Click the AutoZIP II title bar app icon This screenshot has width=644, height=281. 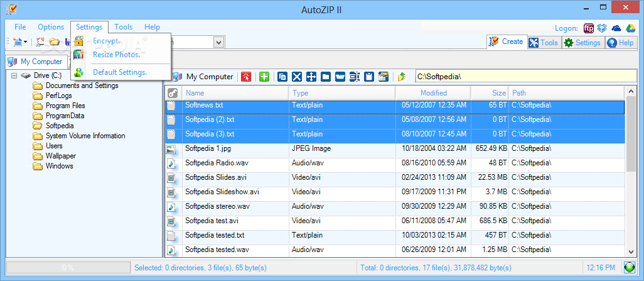[x=13, y=9]
